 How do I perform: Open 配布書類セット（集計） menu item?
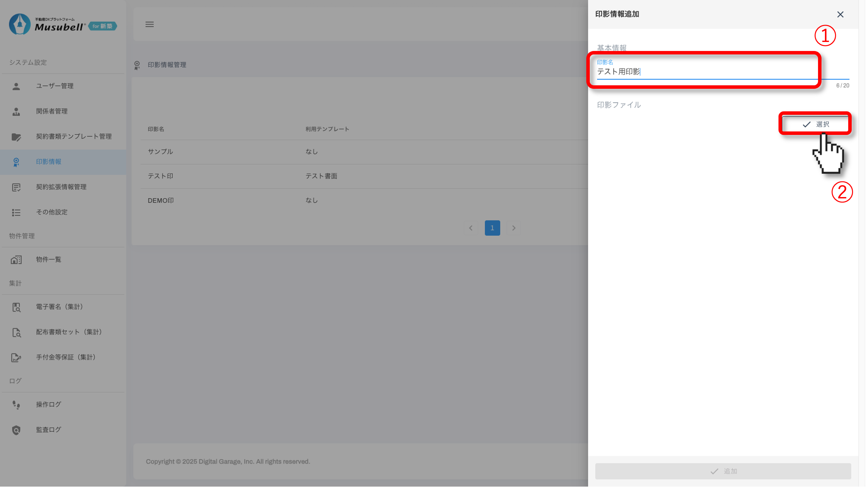(x=69, y=332)
